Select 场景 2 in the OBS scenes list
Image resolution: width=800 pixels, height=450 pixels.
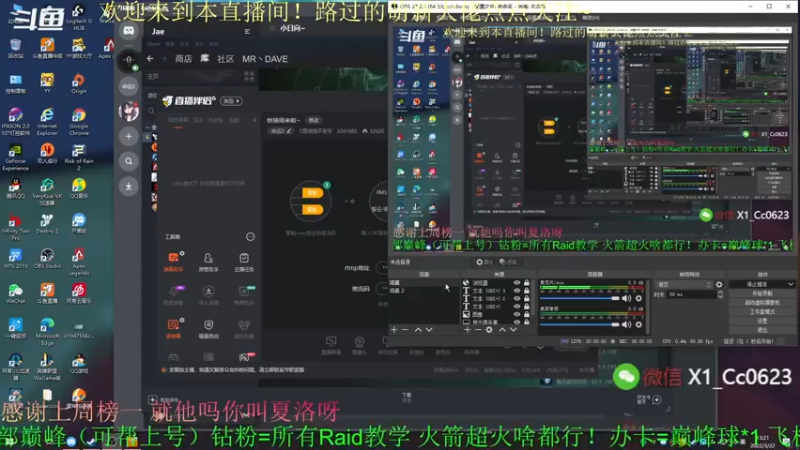(397, 290)
